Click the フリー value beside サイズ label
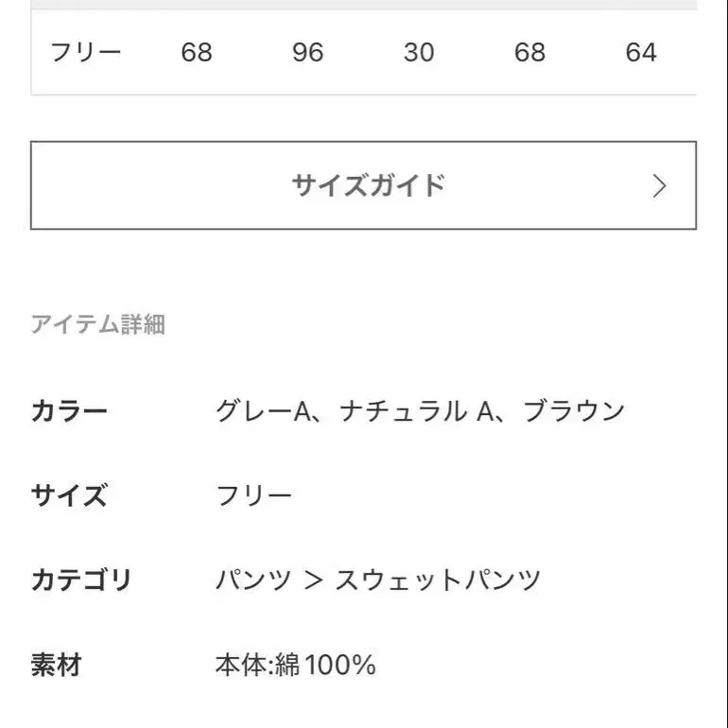728x728 pixels. pyautogui.click(x=254, y=495)
